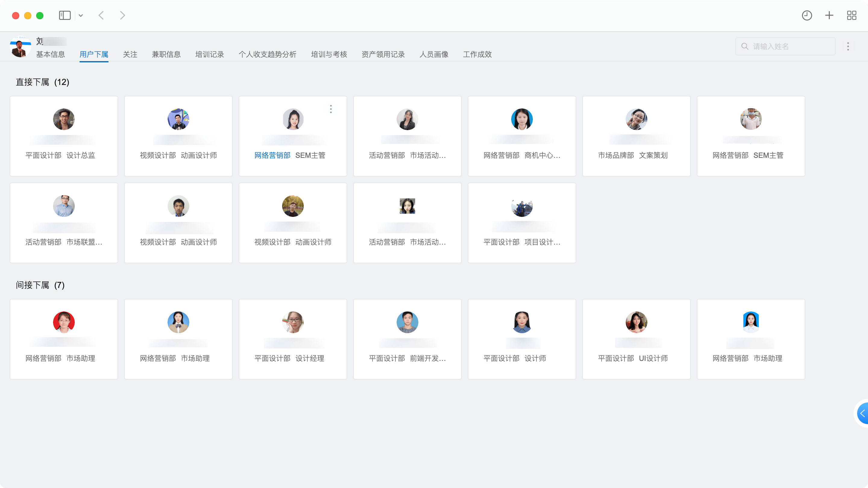Expand the sidebar options chevron
The image size is (868, 488).
tap(81, 15)
